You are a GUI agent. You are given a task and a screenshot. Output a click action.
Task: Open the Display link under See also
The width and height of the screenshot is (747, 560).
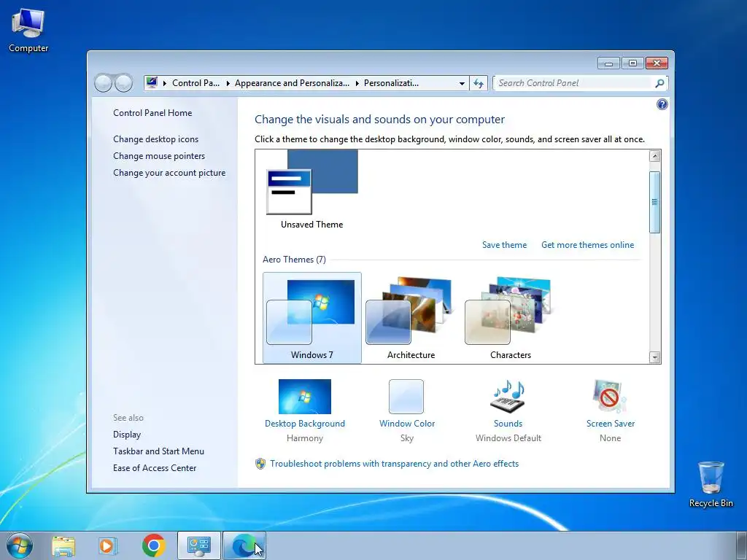[127, 435]
